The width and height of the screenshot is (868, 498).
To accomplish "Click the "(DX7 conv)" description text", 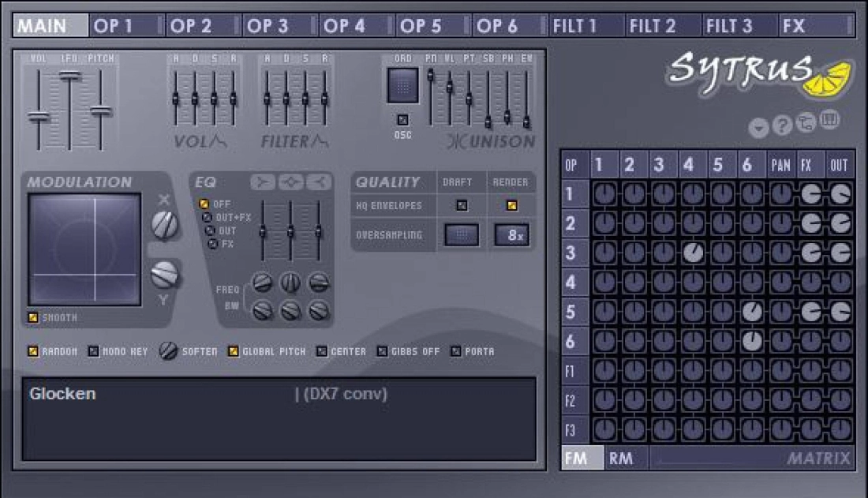I will pos(345,394).
